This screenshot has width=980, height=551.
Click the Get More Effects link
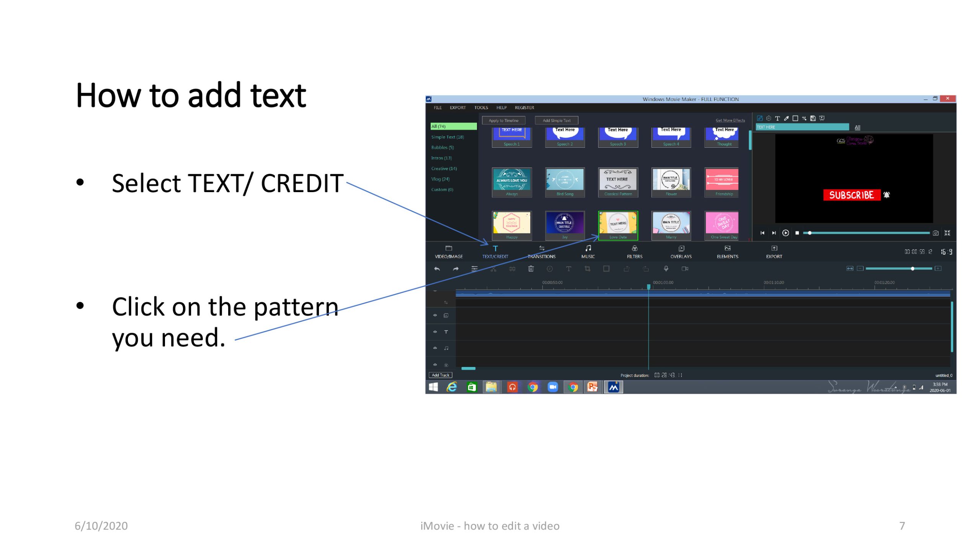point(730,121)
